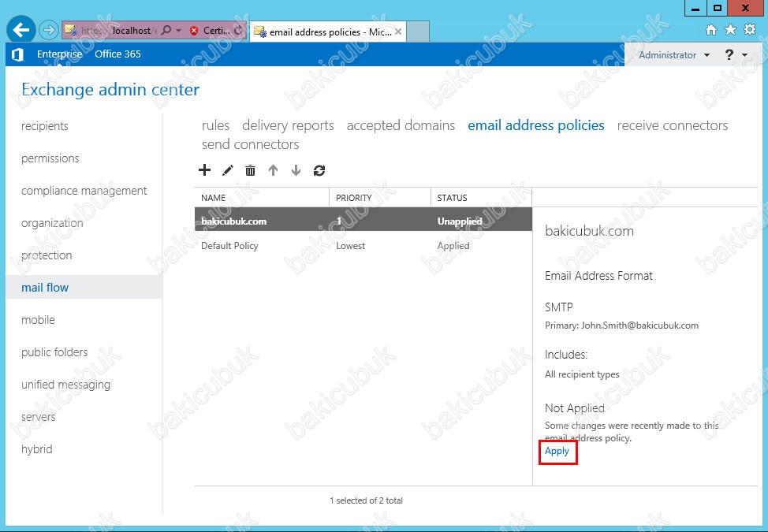The image size is (768, 532).
Task: Click the Edit pencil icon
Action: point(227,170)
